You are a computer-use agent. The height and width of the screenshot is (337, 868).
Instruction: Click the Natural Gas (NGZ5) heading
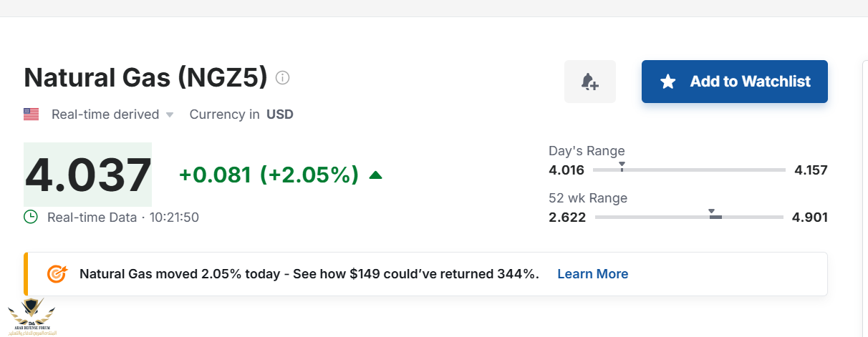click(x=145, y=77)
